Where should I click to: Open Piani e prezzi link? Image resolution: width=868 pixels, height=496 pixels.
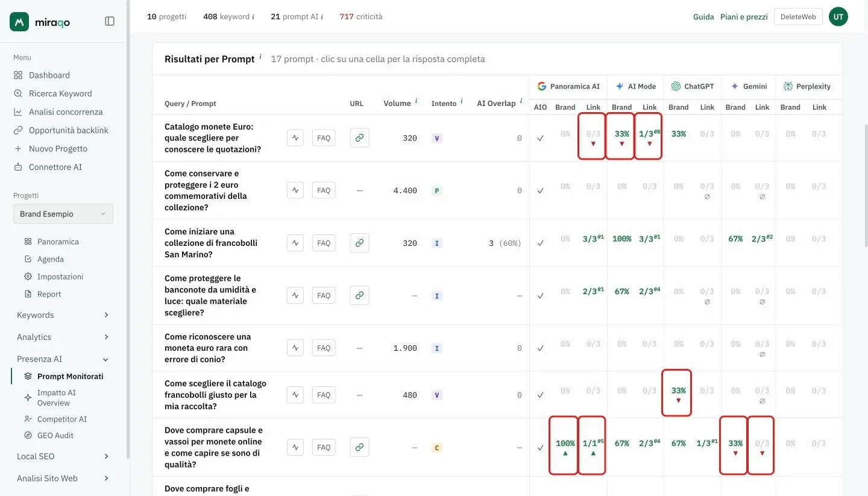pos(744,17)
